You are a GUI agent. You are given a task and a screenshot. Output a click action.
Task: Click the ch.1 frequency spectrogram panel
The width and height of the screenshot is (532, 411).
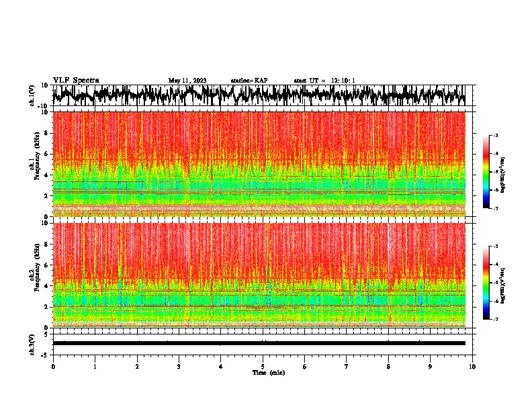click(x=259, y=164)
